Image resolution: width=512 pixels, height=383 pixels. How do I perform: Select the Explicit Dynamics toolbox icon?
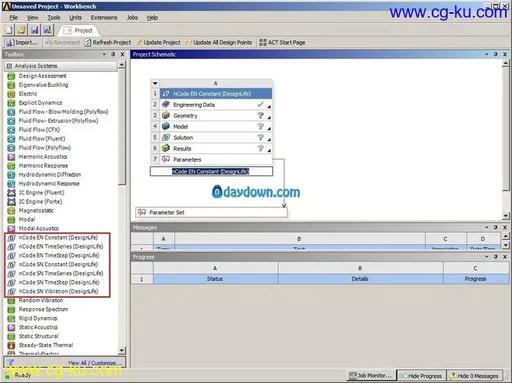[x=11, y=103]
